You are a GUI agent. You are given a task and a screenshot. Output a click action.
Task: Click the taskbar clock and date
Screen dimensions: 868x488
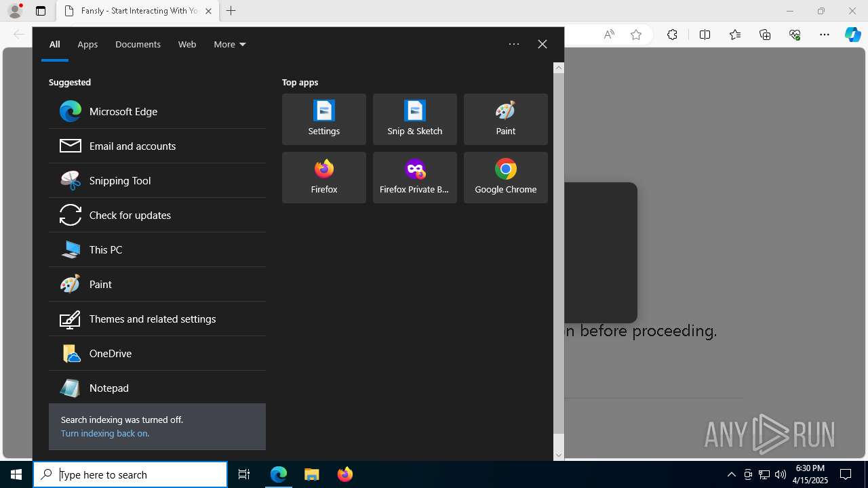point(810,474)
